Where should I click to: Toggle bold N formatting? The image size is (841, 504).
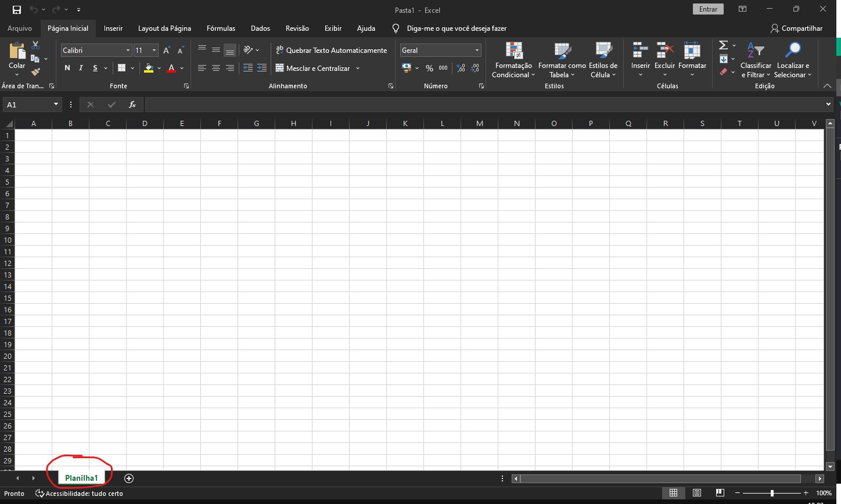tap(67, 68)
